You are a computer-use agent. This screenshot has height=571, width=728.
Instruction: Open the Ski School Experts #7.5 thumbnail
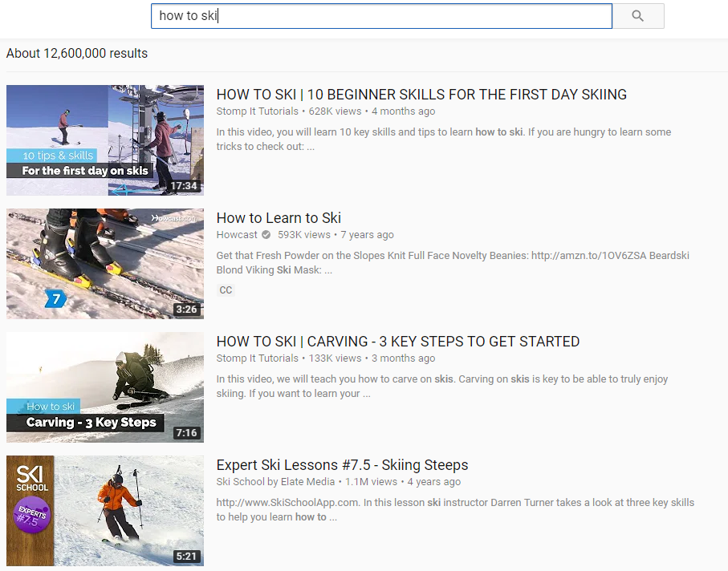tap(105, 510)
